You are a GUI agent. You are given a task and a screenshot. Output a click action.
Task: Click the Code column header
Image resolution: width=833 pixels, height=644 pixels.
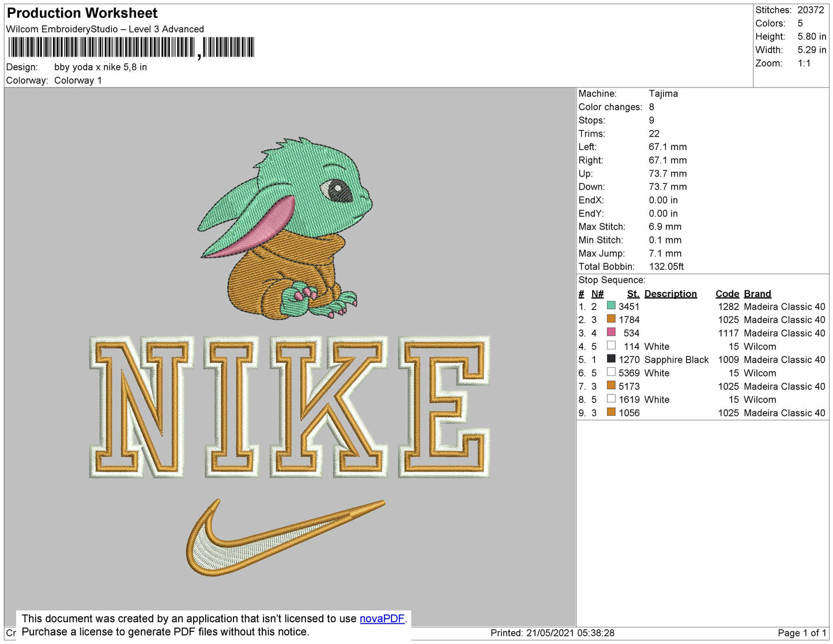click(x=727, y=293)
